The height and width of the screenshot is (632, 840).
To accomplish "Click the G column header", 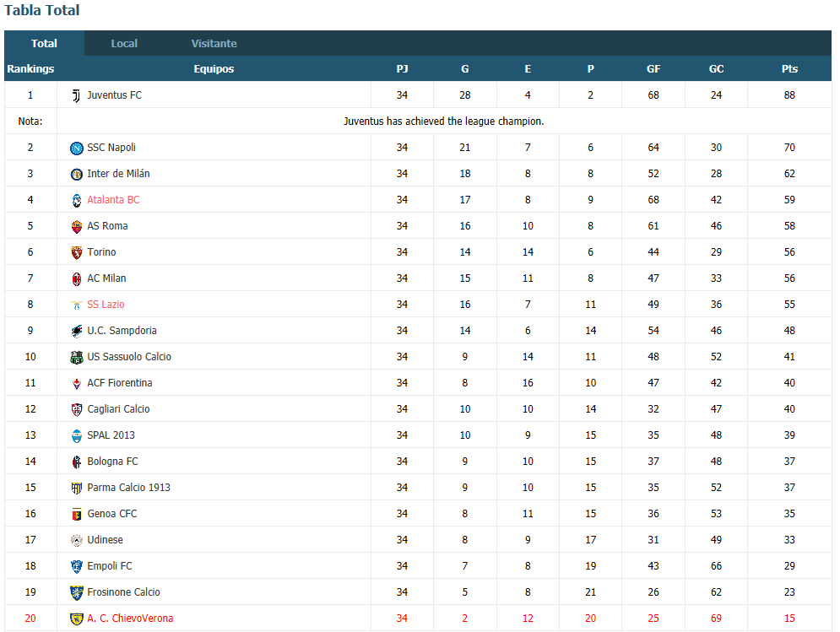I will pyautogui.click(x=465, y=69).
